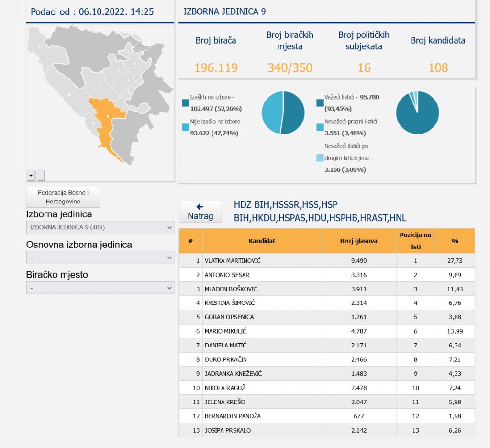The height and width of the screenshot is (448, 490).
Task: Click the voter turnout pie chart
Action: (283, 112)
